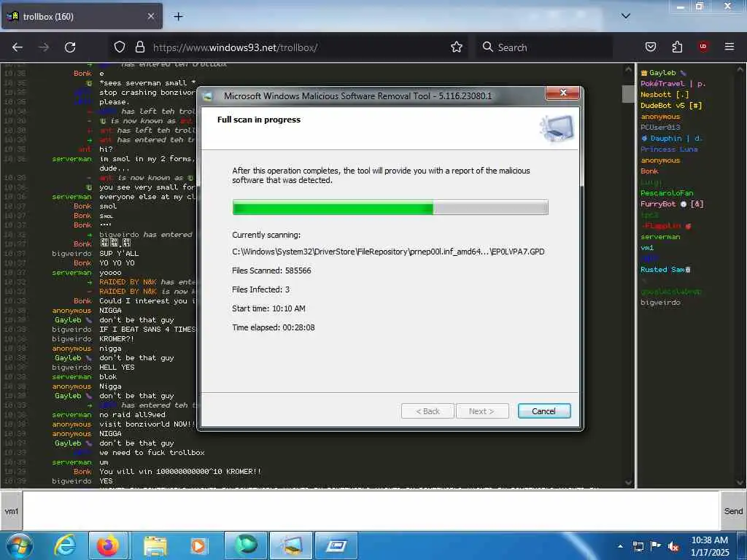Screen dimensions: 747x560
Task: Open the green round app in taskbar
Action: click(x=245, y=545)
